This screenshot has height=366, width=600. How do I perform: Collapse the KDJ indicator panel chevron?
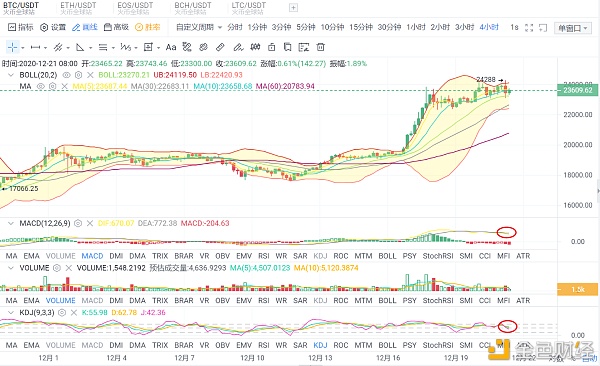click(x=11, y=313)
